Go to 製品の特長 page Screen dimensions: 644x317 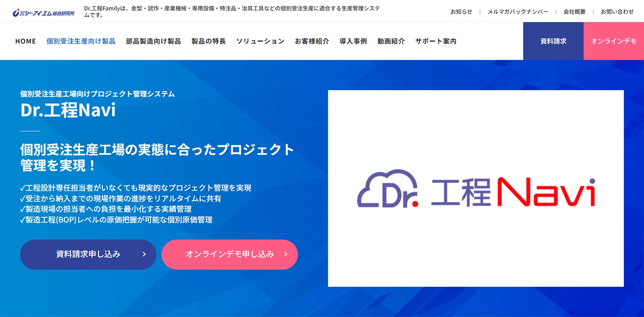tap(209, 41)
